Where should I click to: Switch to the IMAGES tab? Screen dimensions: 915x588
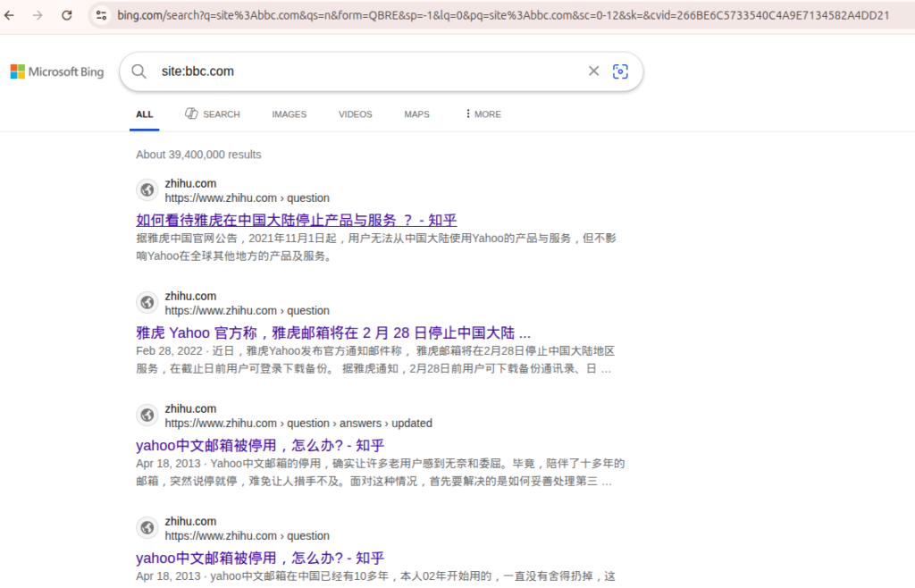coord(289,113)
